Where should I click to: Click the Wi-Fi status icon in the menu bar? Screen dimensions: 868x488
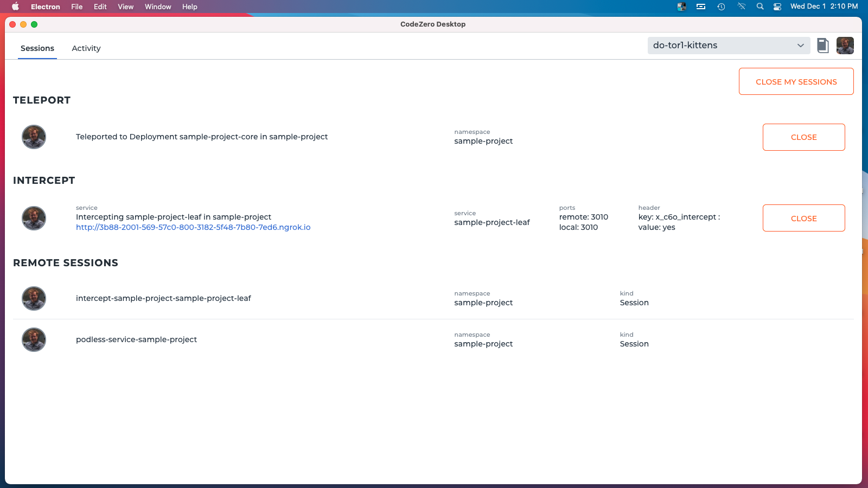pos(741,7)
